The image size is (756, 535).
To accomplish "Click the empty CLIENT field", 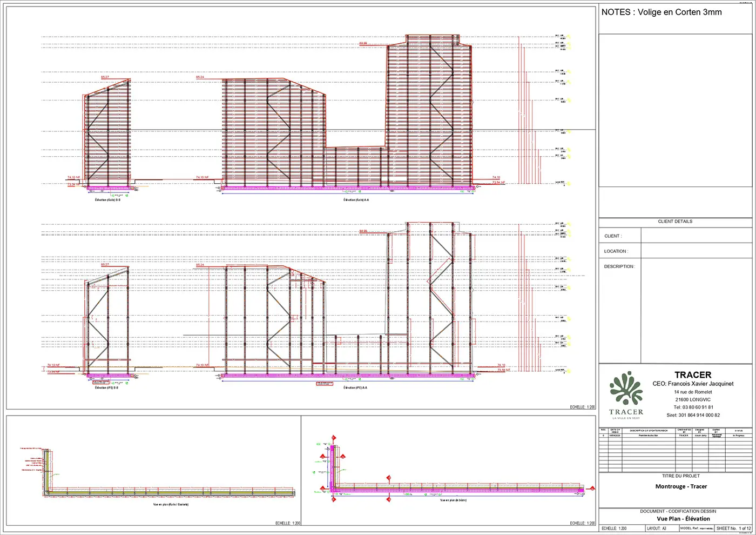I will tap(696, 236).
